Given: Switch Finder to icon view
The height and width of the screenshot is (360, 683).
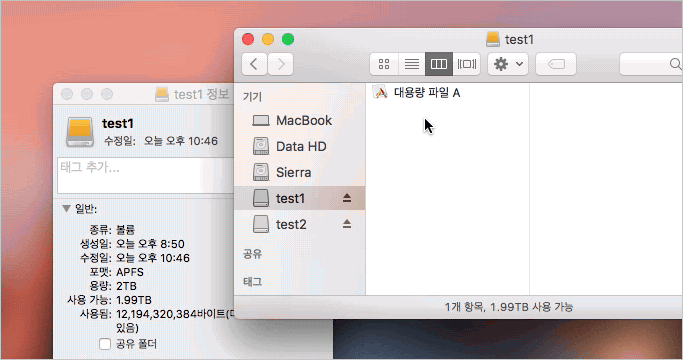Looking at the screenshot, I should tap(384, 65).
